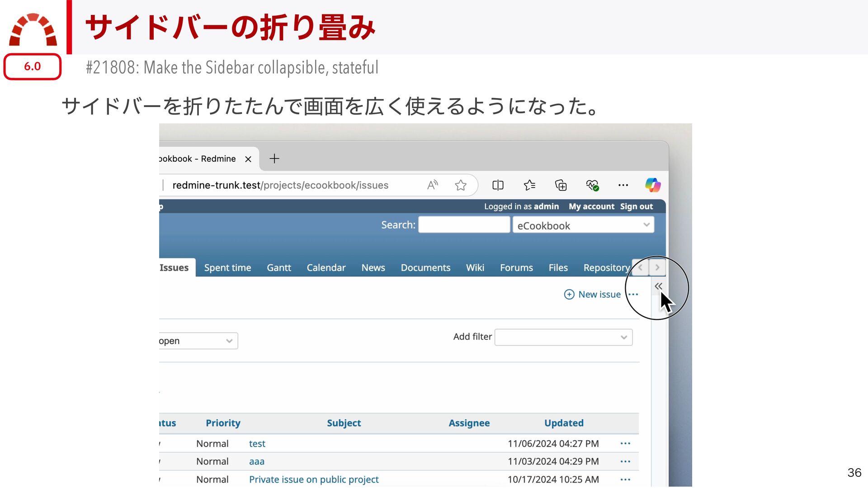
Task: Click the favorites star icon in address bar
Action: (x=461, y=185)
